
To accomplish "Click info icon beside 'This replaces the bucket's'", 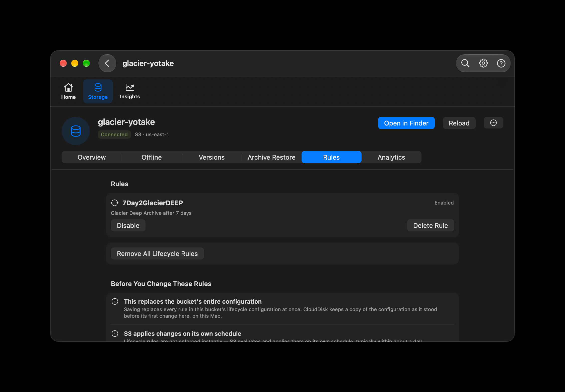I will tap(115, 301).
